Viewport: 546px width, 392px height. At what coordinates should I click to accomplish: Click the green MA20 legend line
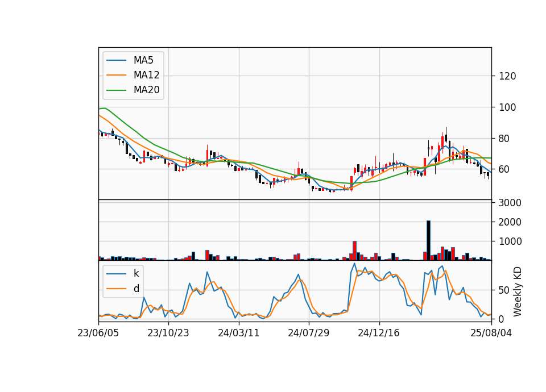pyautogui.click(x=116, y=90)
